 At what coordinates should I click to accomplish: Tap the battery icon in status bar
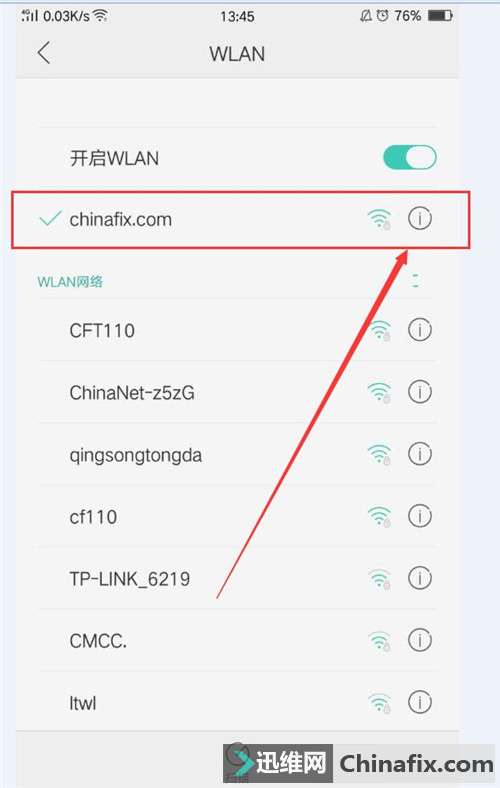pyautogui.click(x=440, y=16)
